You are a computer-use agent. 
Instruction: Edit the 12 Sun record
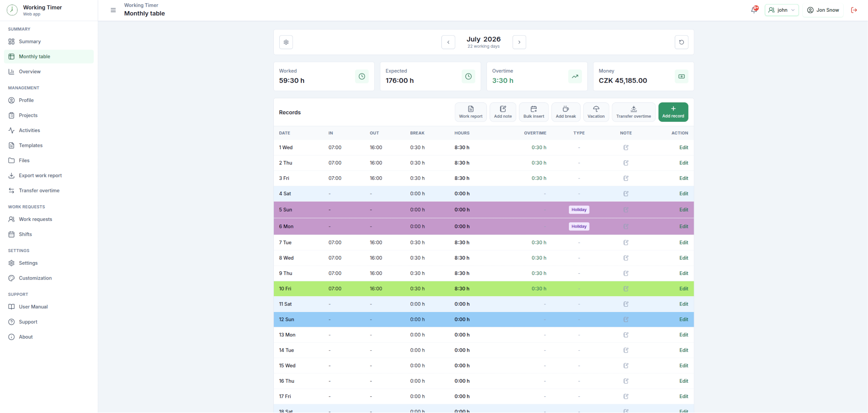click(683, 319)
